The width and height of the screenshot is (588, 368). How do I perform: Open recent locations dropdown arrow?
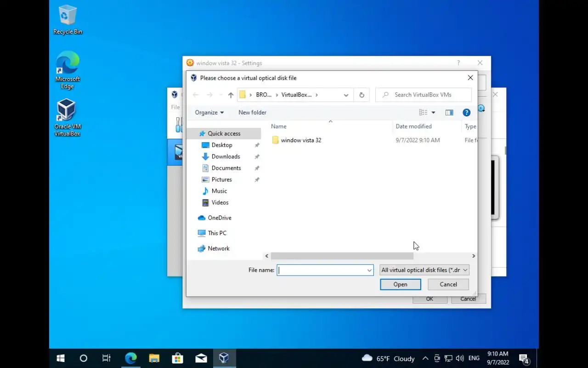[220, 95]
